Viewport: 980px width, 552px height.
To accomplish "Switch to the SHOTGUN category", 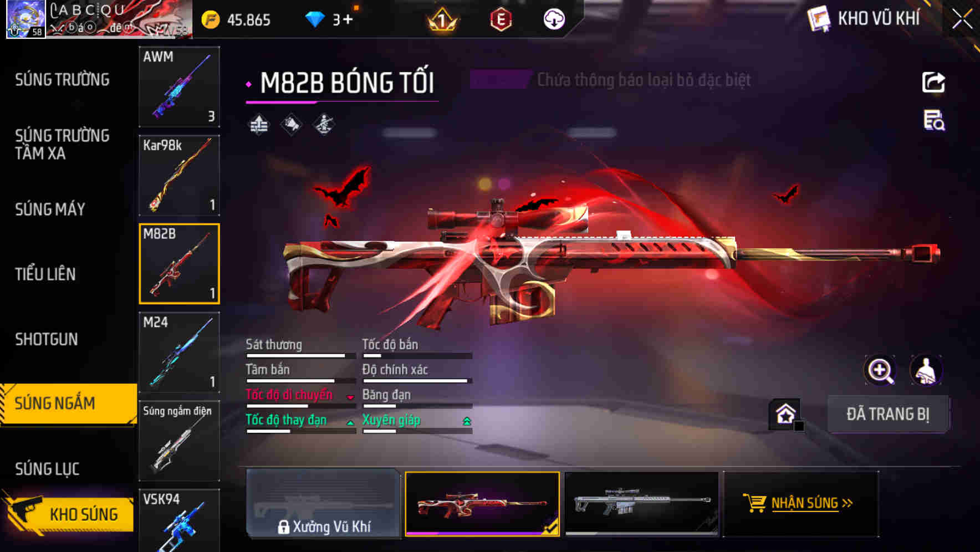I will tap(47, 339).
